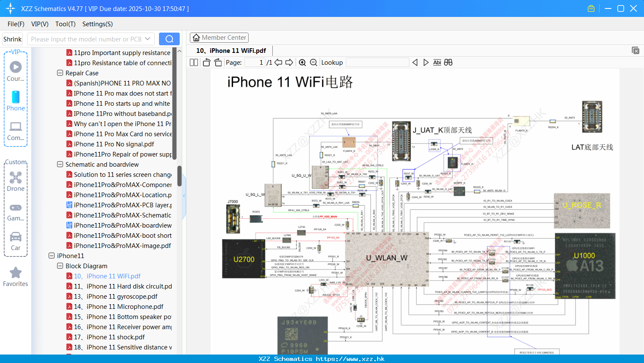Click the XZZ app logo
This screenshot has width=644, height=363.
tap(11, 8)
